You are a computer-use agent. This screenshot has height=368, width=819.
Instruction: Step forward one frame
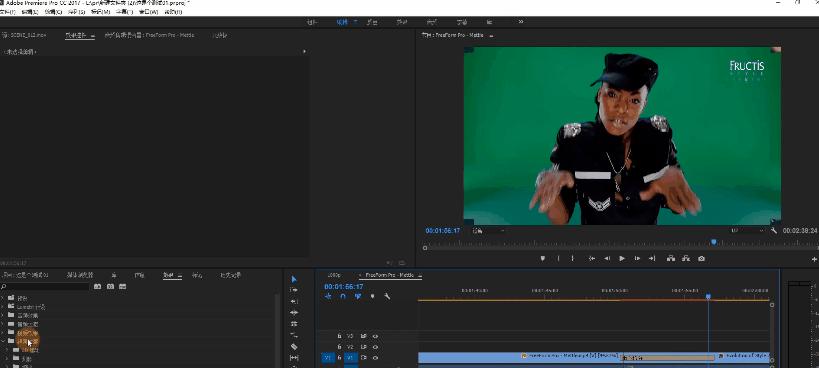[x=637, y=258]
